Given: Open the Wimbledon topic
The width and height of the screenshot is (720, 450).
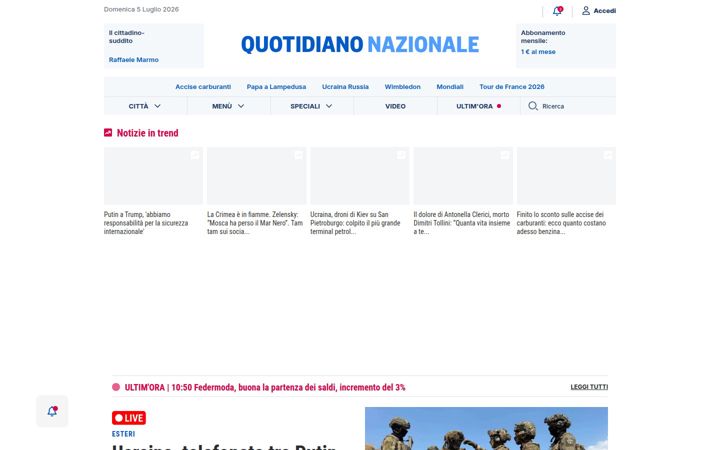Looking at the screenshot, I should (403, 87).
